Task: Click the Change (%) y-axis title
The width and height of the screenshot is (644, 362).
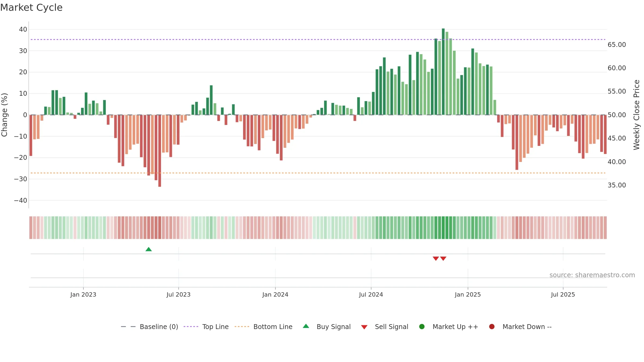Action: coord(4,115)
